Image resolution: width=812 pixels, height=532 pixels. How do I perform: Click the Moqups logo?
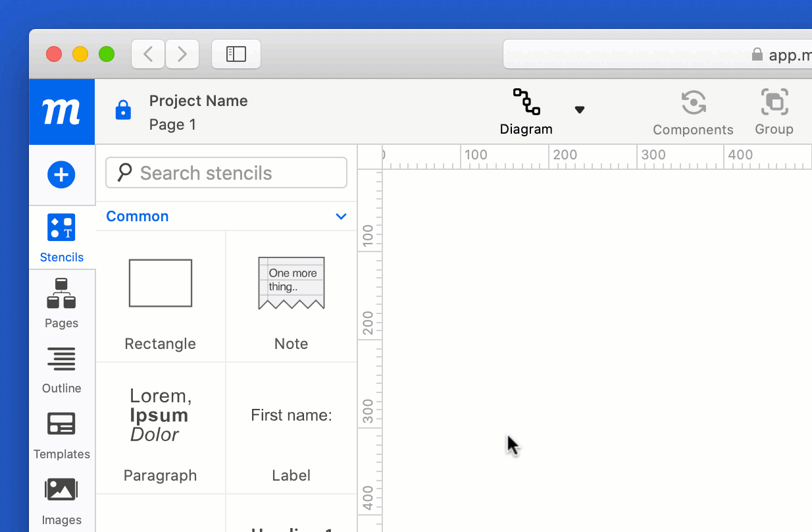point(61,111)
